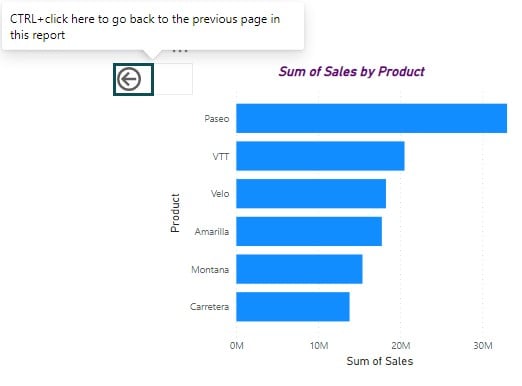Click the VTT category label
This screenshot has width=522, height=386.
click(x=221, y=156)
